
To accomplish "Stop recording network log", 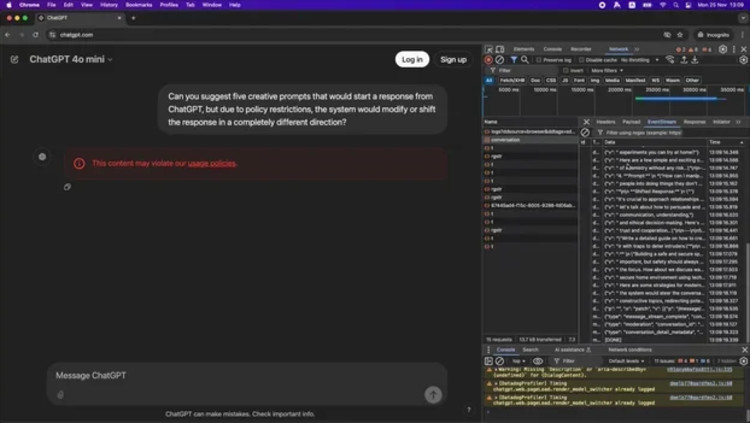I will click(488, 60).
